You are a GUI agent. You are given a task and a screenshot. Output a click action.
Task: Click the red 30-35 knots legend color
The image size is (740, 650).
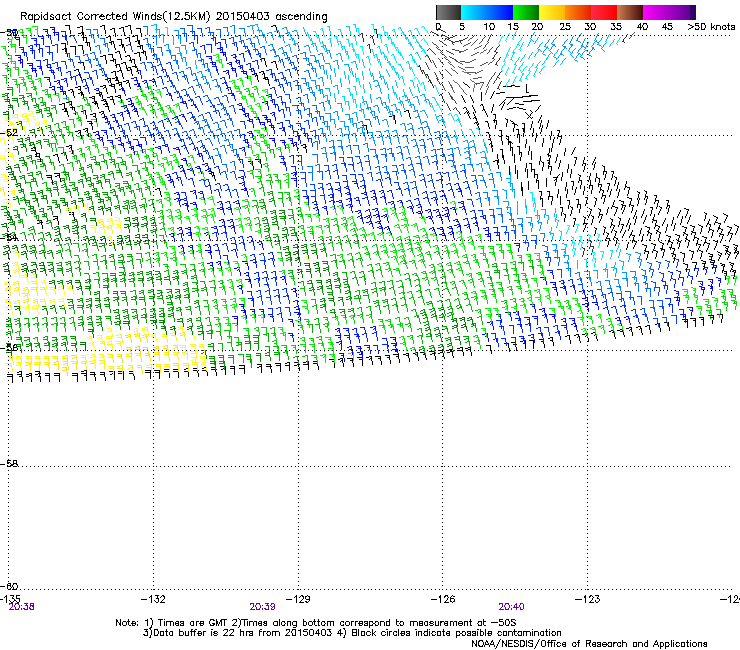coord(604,12)
